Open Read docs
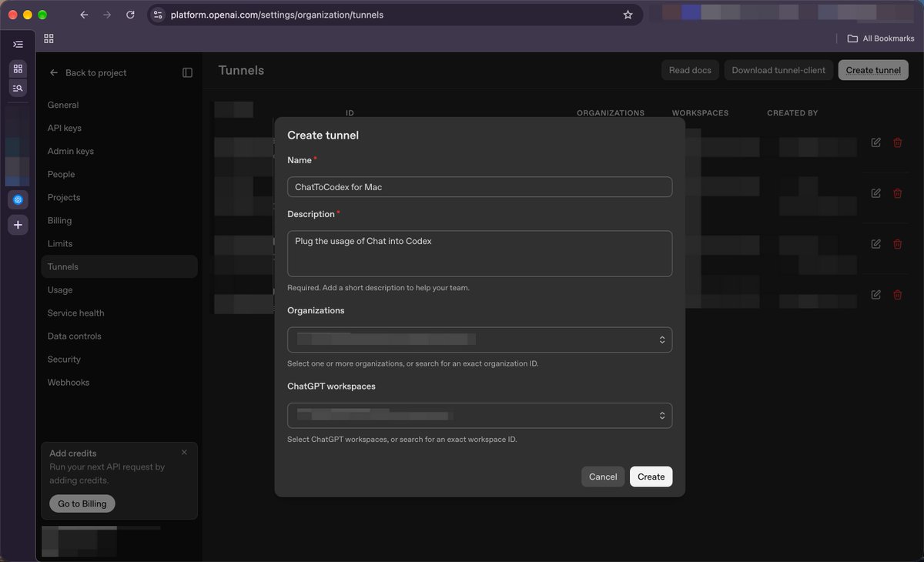 pos(690,70)
